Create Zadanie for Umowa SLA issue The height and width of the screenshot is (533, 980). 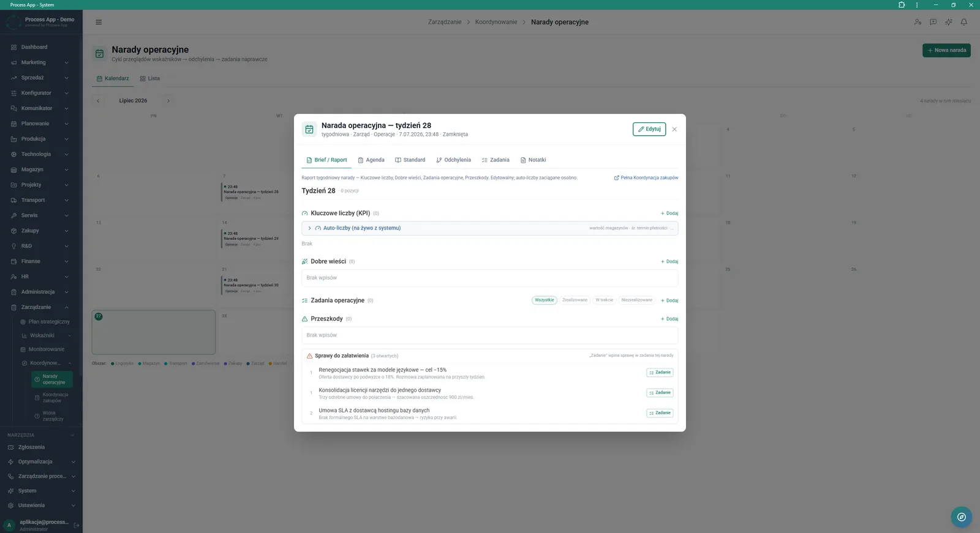(x=660, y=413)
